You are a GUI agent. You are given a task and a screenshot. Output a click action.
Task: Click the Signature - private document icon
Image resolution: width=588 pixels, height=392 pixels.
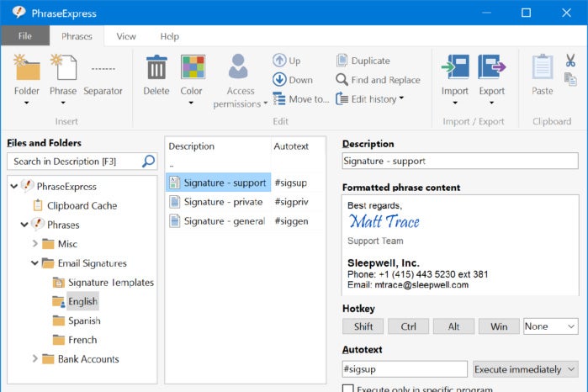(174, 202)
